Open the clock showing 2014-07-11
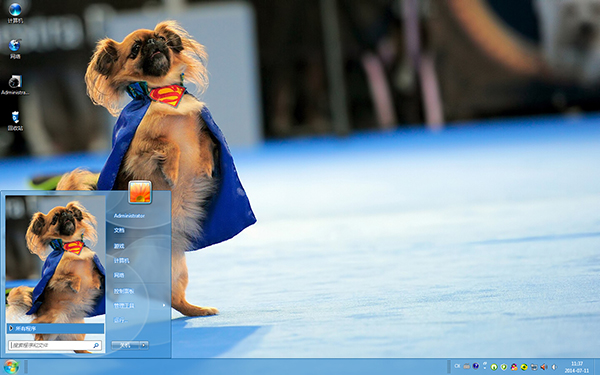 pos(577,367)
